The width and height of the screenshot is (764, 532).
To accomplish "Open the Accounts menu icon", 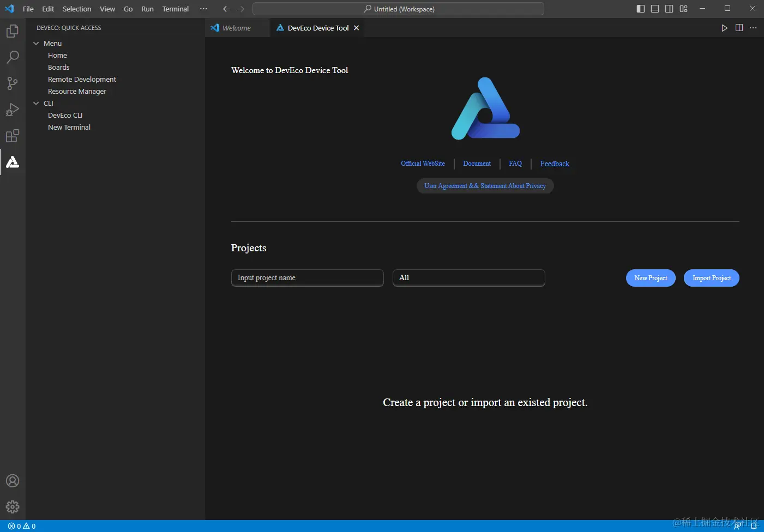I will pos(13,481).
